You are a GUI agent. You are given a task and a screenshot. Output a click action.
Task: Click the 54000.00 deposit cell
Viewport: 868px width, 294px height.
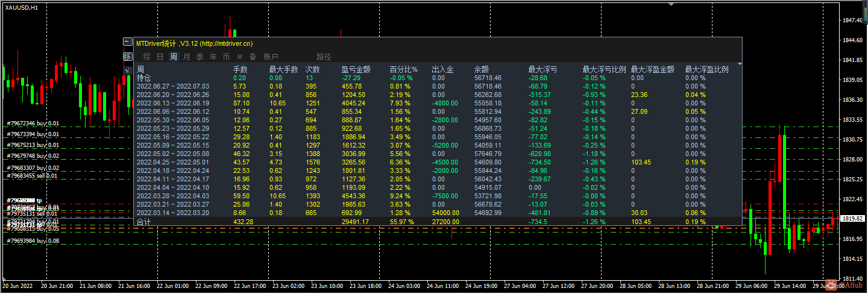coord(445,213)
